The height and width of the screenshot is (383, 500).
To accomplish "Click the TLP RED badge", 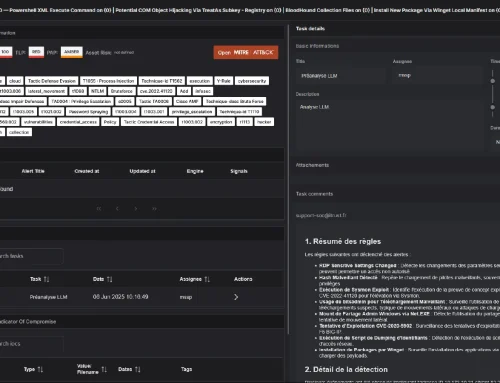I will point(36,52).
